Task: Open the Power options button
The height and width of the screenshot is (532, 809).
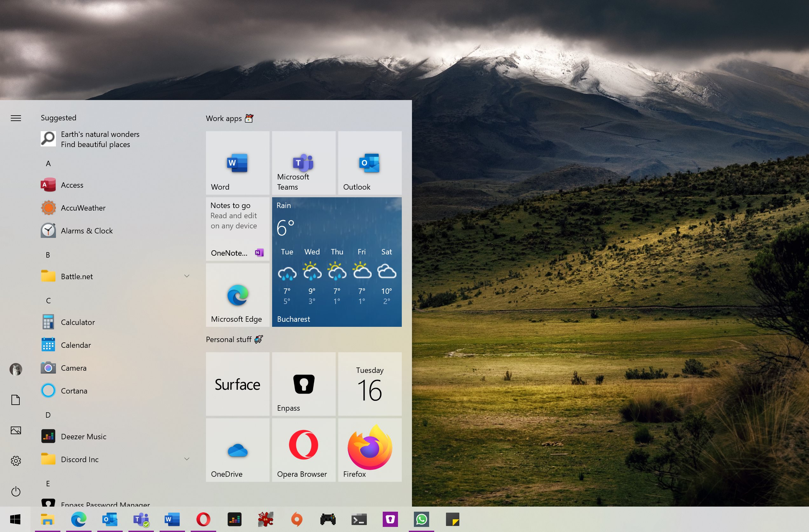Action: point(16,491)
